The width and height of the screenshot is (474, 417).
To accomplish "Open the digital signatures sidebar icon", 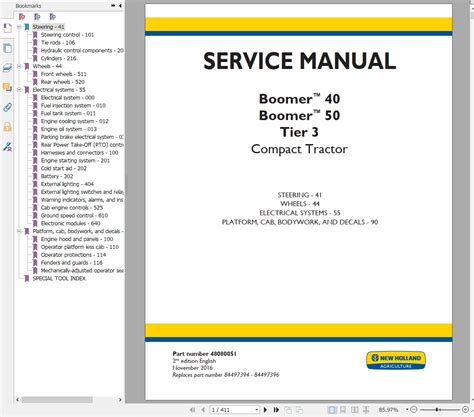I will (7, 146).
